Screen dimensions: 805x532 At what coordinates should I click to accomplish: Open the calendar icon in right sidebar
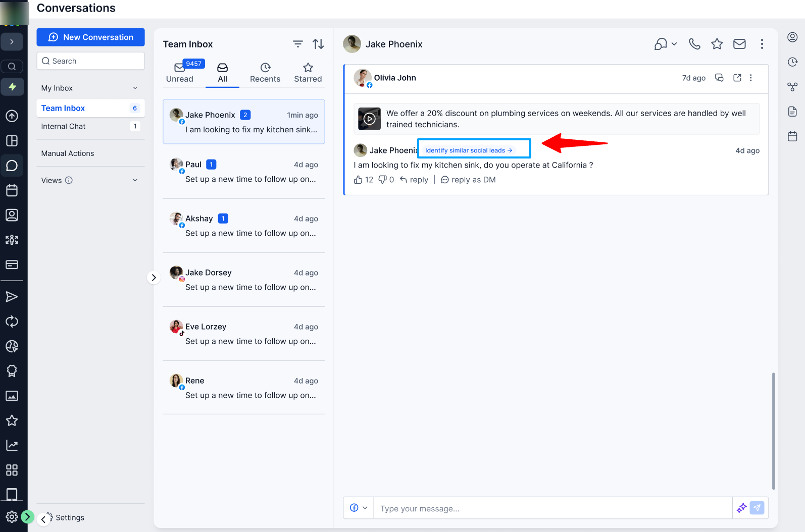[792, 136]
